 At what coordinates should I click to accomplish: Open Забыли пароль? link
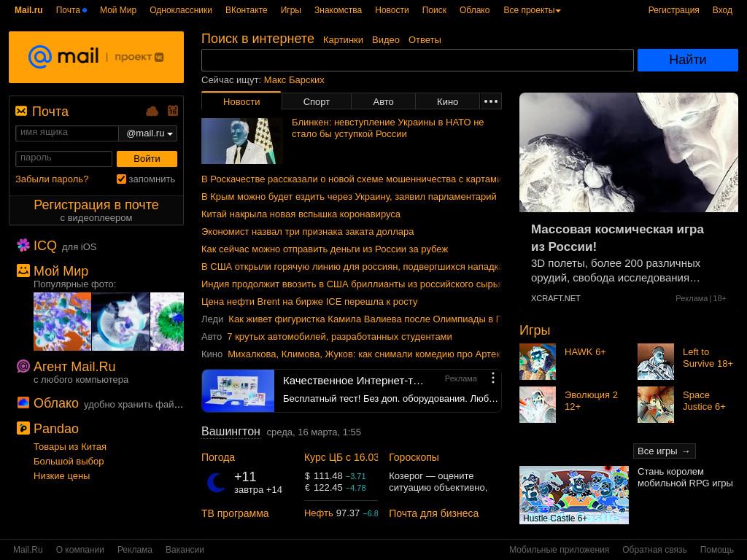coord(52,179)
